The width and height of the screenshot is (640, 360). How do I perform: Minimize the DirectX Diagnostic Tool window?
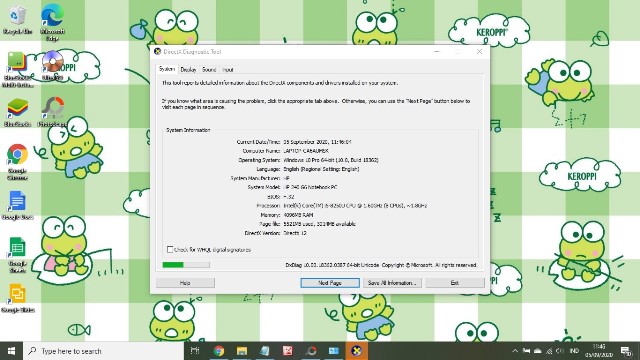tap(437, 51)
